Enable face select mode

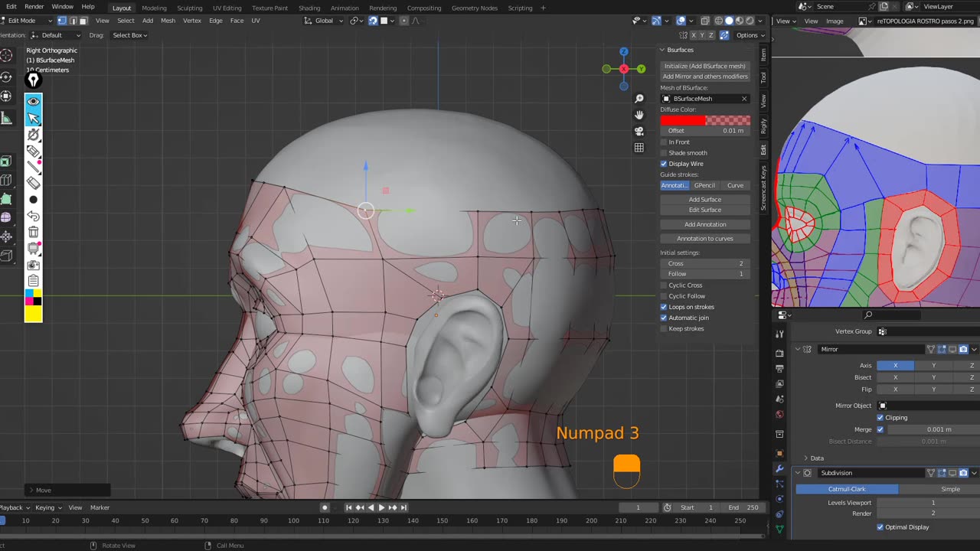click(x=83, y=21)
